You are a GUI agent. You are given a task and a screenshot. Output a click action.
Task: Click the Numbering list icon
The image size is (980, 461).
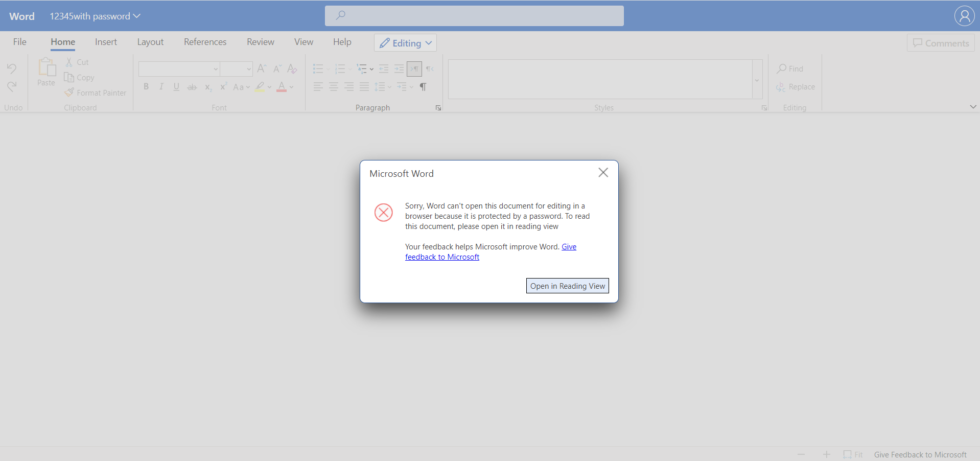340,68
